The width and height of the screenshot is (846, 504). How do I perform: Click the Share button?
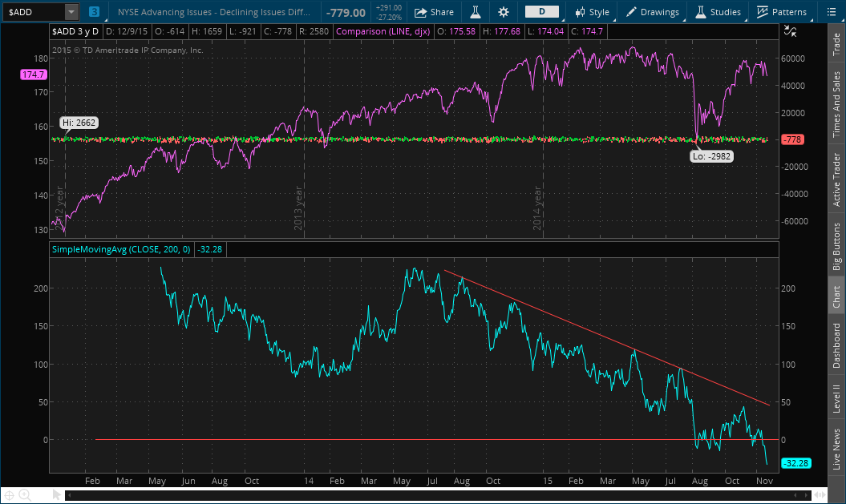[434, 12]
